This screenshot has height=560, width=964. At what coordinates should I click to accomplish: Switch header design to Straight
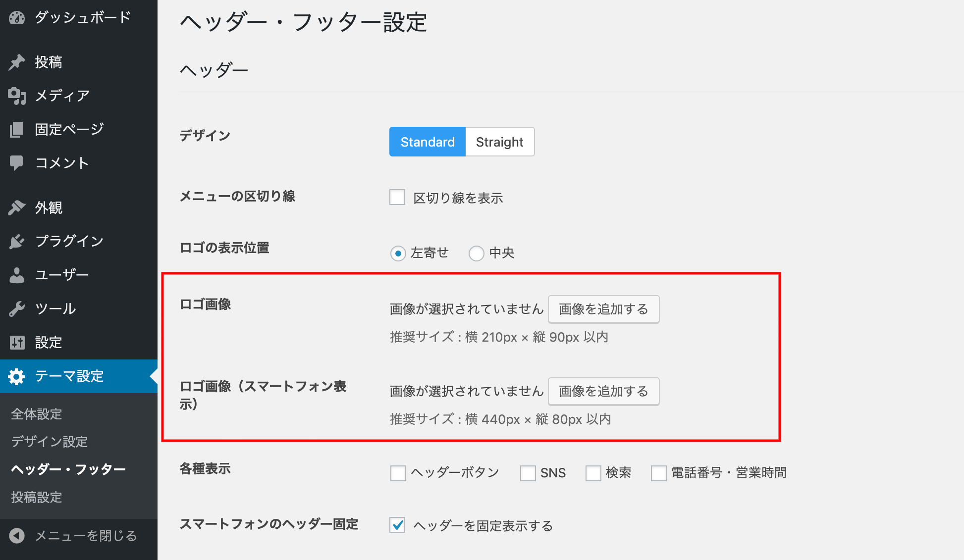499,142
